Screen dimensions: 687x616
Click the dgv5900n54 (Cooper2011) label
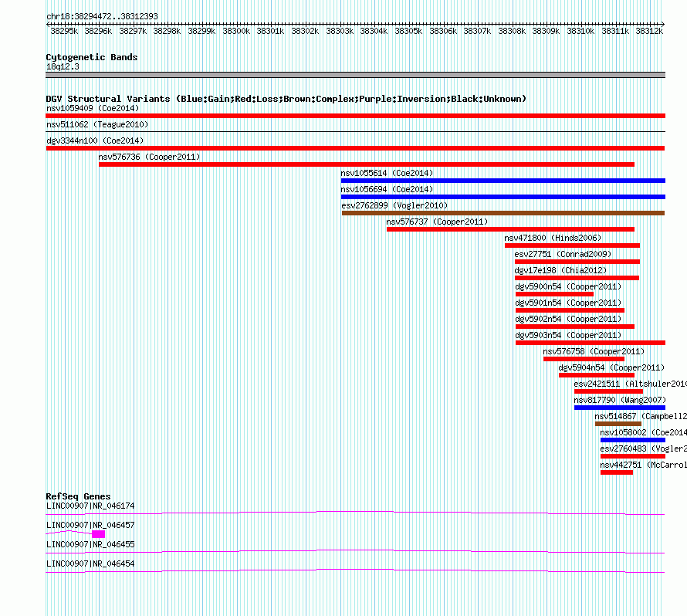tap(568, 286)
